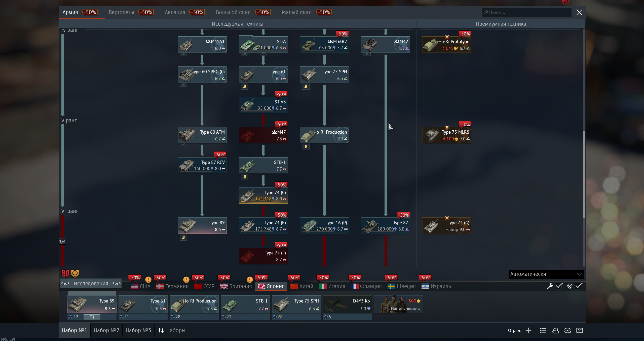Screen dimensions: 644x341
Task: Click the ammunition auto-refill icon
Action: tap(570, 286)
